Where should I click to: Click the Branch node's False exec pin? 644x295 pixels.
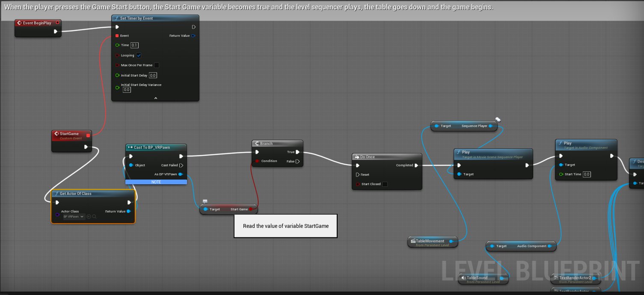tap(298, 161)
